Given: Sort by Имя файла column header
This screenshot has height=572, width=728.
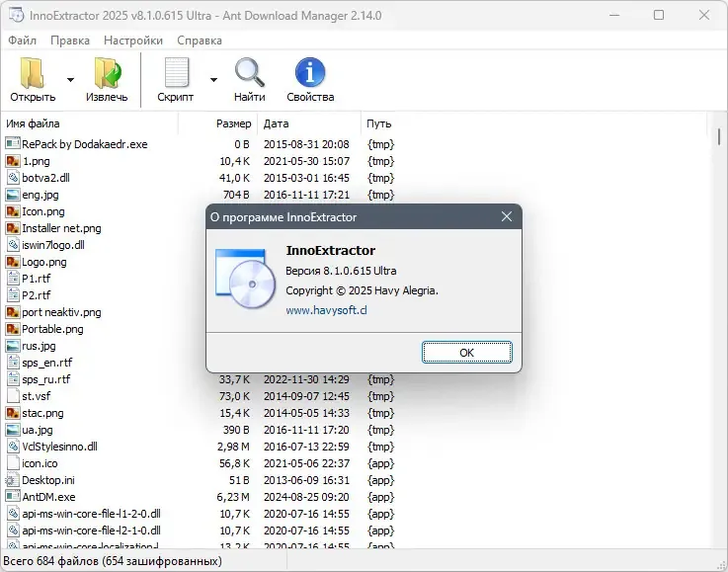Looking at the screenshot, I should pyautogui.click(x=33, y=123).
